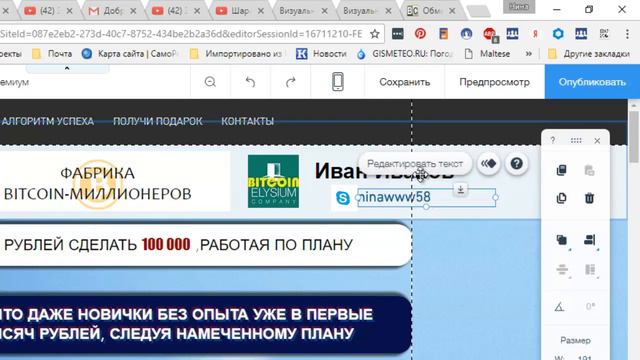Collapse the top bar arrow tab

click(67, 69)
